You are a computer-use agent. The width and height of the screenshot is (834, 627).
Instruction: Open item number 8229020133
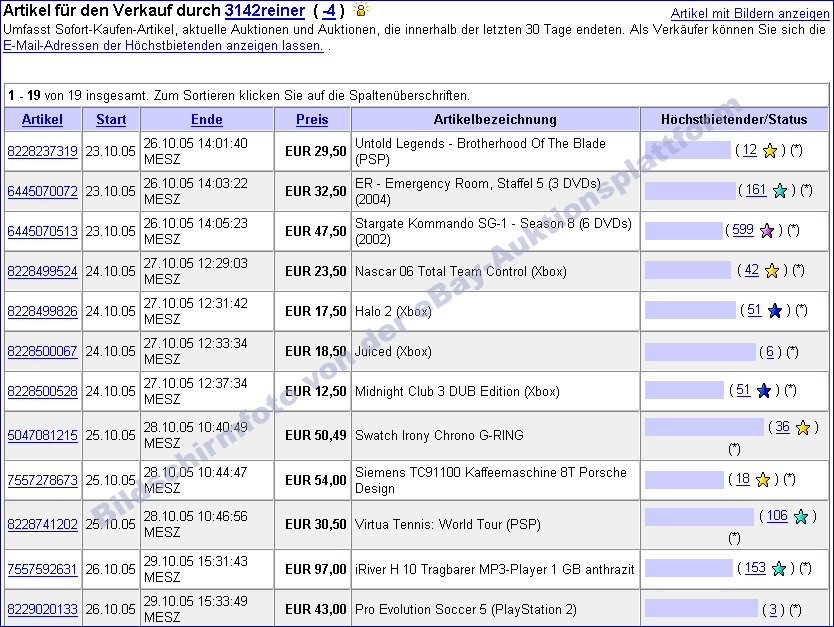pyautogui.click(x=43, y=609)
